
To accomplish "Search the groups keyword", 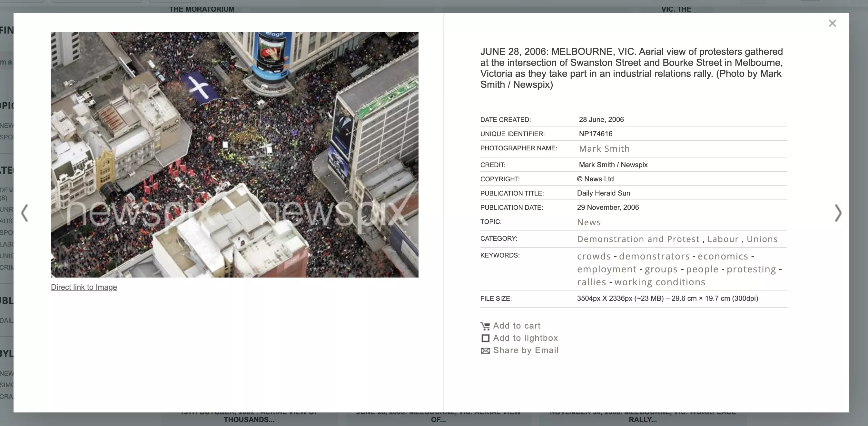I will (x=661, y=269).
